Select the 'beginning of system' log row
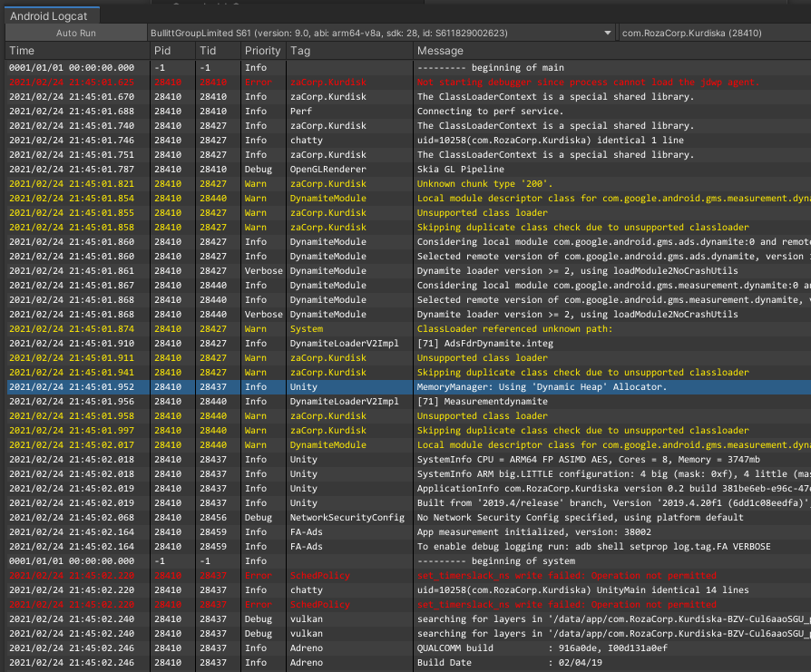 click(408, 560)
